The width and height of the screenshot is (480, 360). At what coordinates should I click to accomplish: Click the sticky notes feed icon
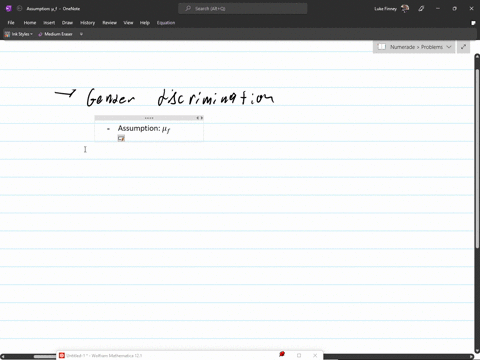pyautogui.click(x=473, y=23)
